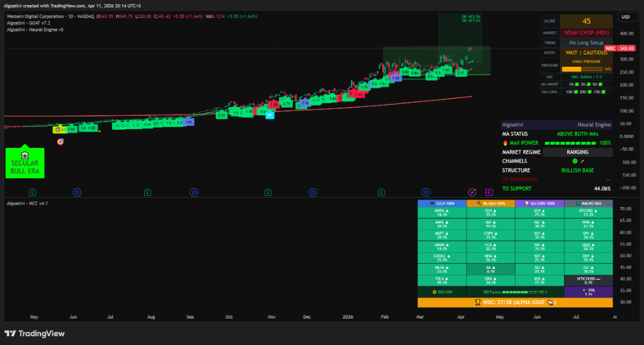Click the green MAX POWER bar

(570, 143)
